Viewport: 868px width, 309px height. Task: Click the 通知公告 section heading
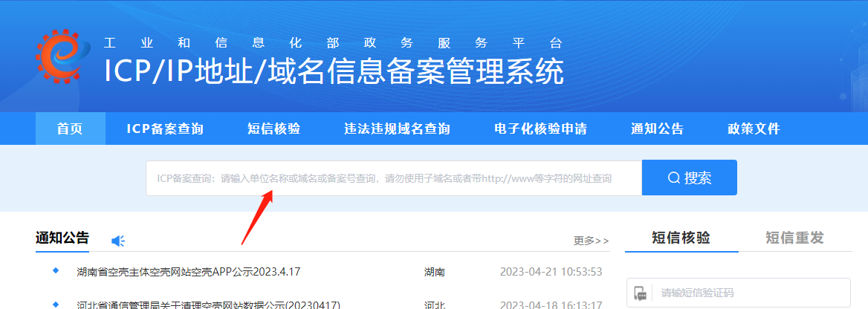(62, 238)
